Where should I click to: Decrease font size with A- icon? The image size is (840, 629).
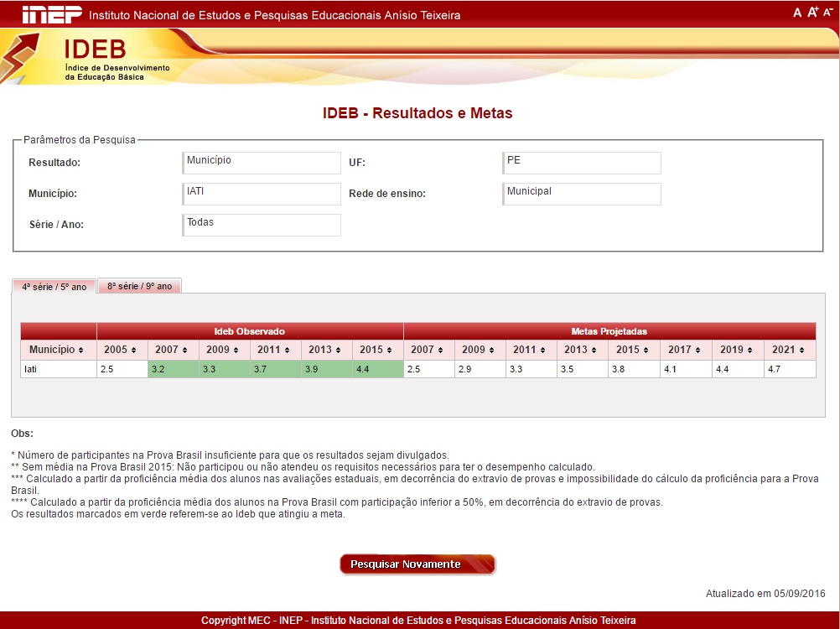click(x=827, y=12)
